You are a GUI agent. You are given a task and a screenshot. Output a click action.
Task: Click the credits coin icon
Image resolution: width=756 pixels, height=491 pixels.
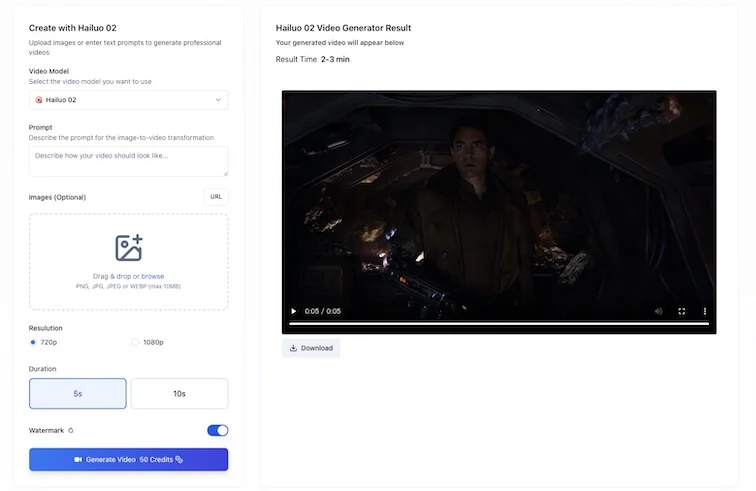(179, 460)
